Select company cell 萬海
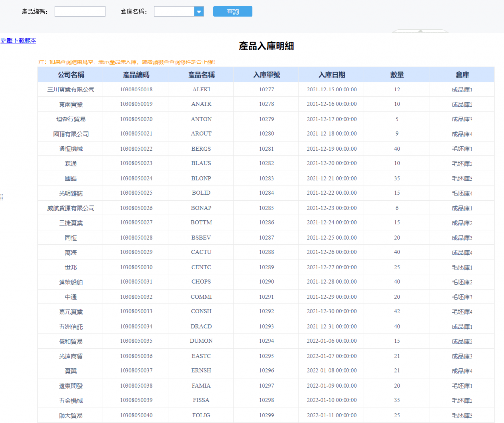504x423 pixels. pos(71,252)
